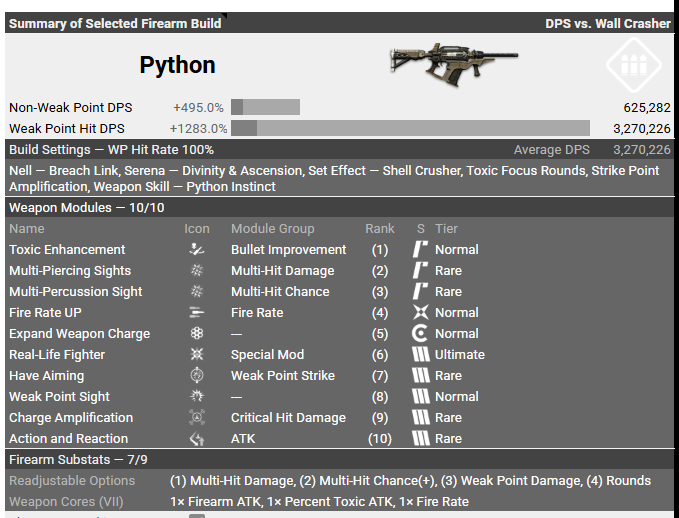Image resolution: width=679 pixels, height=518 pixels.
Task: Select the Expand Weapon Charge module name
Action: 79,333
